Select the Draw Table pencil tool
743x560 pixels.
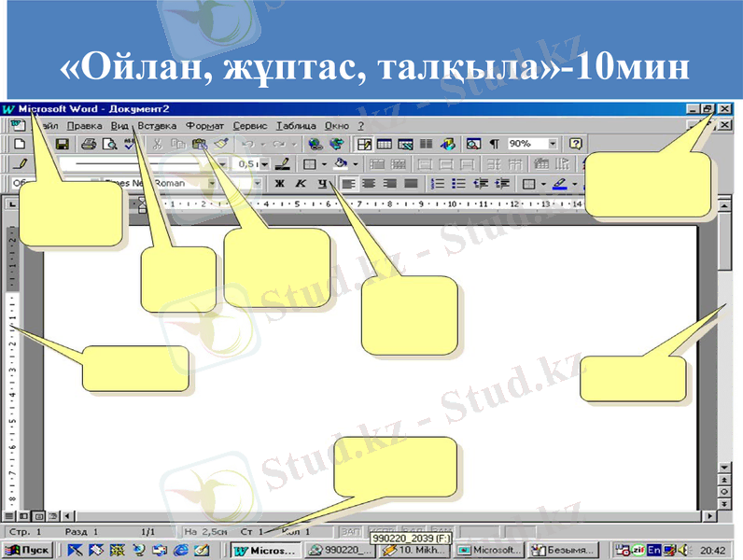coord(20,164)
